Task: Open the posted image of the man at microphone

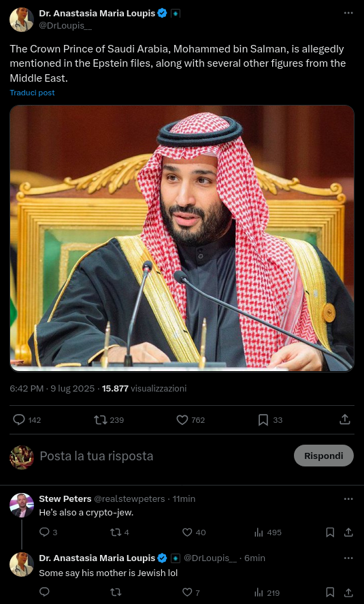Action: pos(182,238)
